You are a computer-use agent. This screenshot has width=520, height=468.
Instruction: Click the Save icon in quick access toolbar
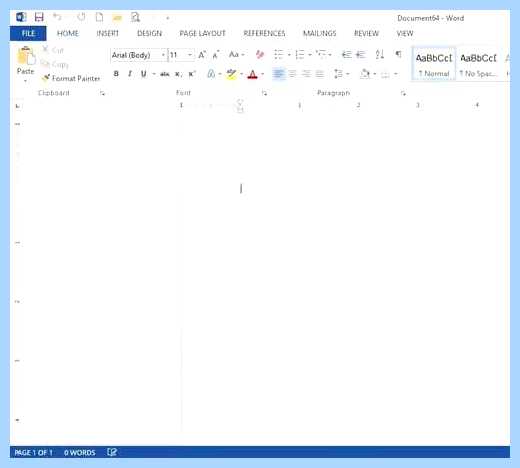[39, 17]
